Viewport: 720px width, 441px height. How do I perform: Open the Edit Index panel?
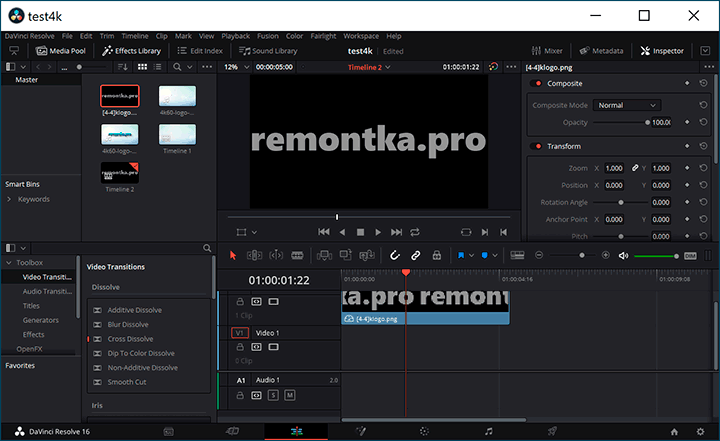[x=200, y=51]
